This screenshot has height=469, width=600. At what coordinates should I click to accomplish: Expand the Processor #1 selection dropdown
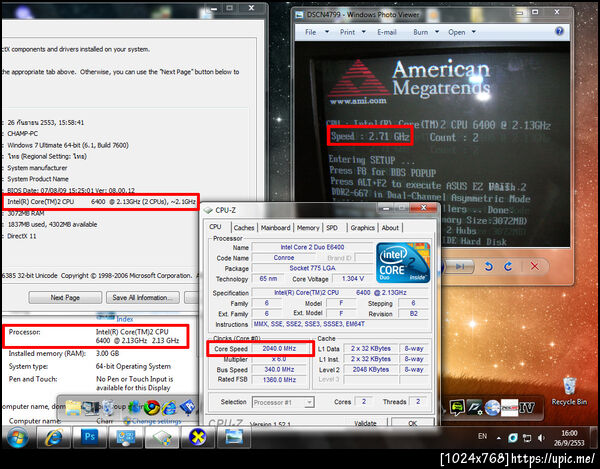(283, 402)
